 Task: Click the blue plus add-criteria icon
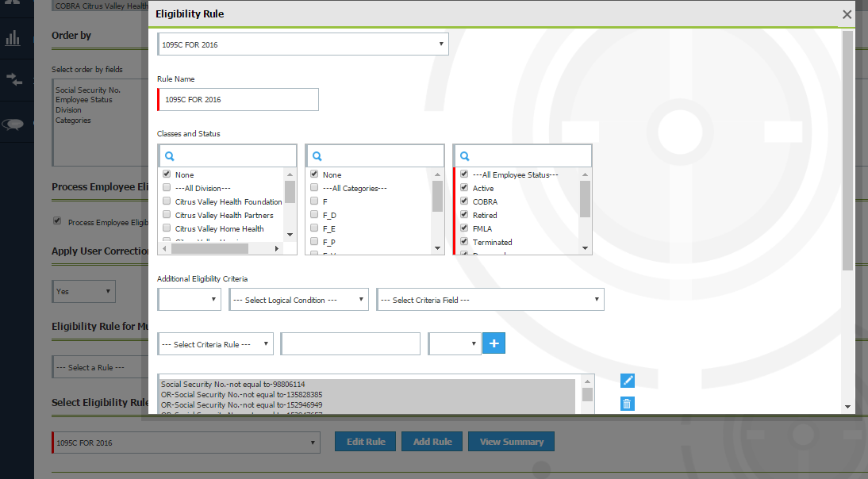tap(494, 343)
